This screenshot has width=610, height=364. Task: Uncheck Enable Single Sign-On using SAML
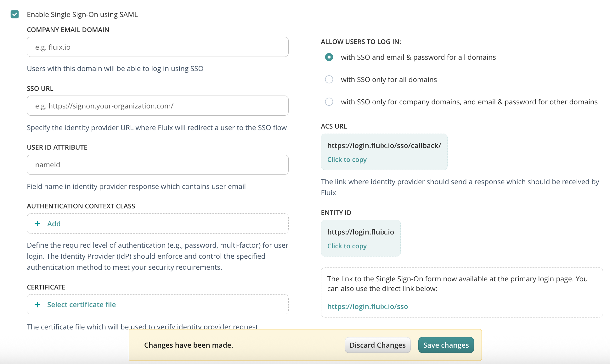click(x=14, y=14)
